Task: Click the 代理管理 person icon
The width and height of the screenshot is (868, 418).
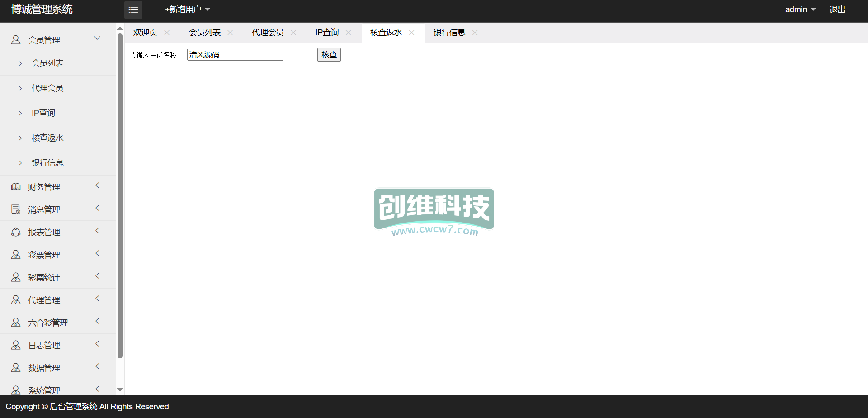Action: pyautogui.click(x=16, y=300)
